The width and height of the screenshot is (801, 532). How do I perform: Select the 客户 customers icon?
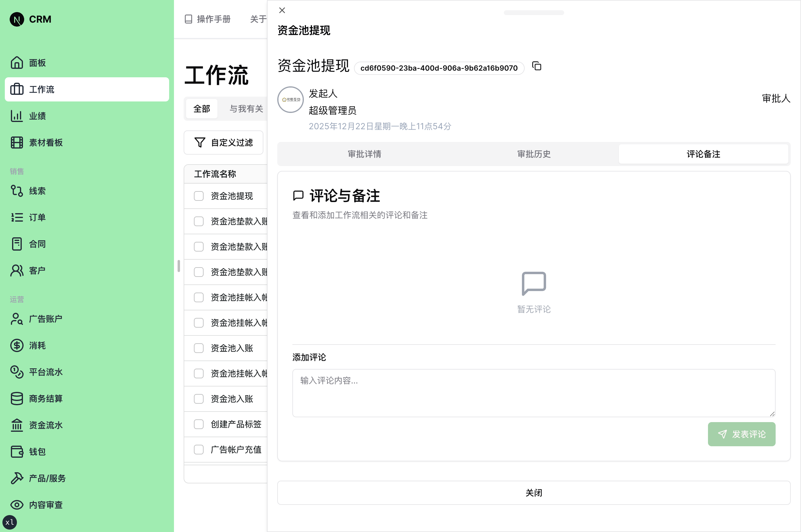point(17,270)
